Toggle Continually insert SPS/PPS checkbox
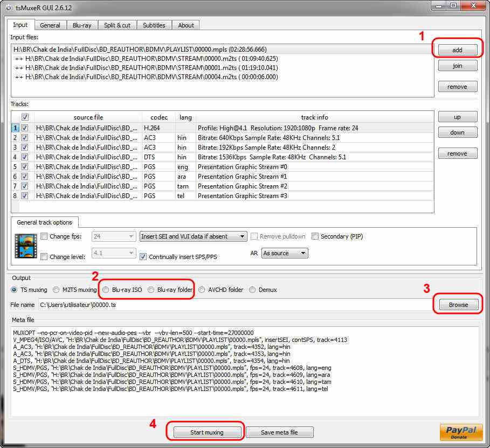 coord(143,257)
